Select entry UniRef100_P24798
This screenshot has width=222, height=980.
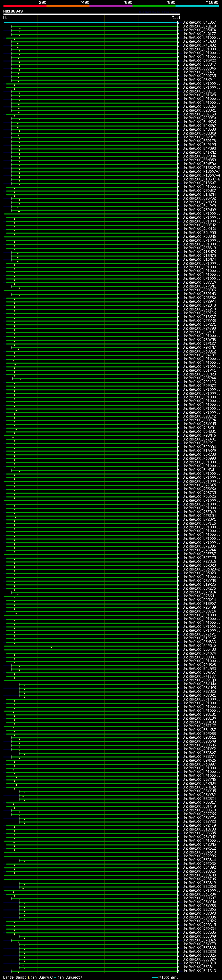coord(199,328)
